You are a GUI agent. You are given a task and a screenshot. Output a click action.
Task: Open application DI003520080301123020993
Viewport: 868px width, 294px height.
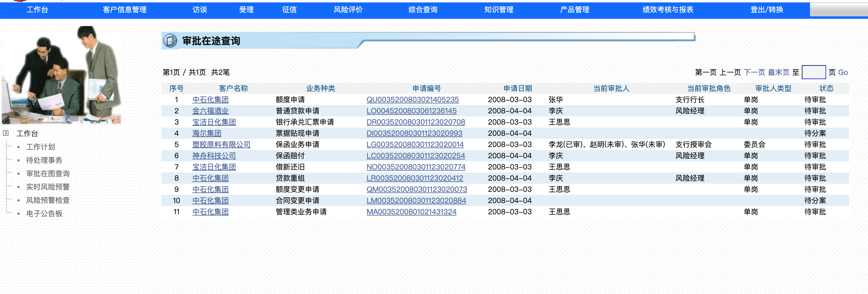click(414, 133)
